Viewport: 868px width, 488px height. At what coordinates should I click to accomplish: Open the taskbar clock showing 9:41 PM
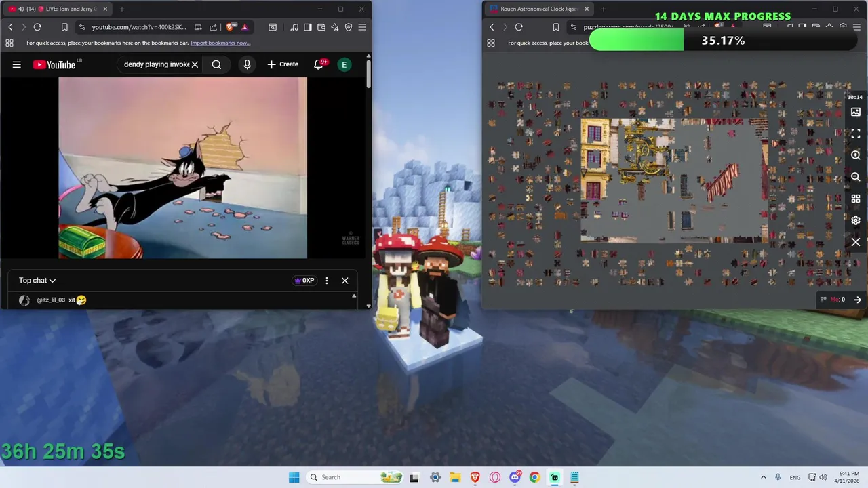(848, 477)
